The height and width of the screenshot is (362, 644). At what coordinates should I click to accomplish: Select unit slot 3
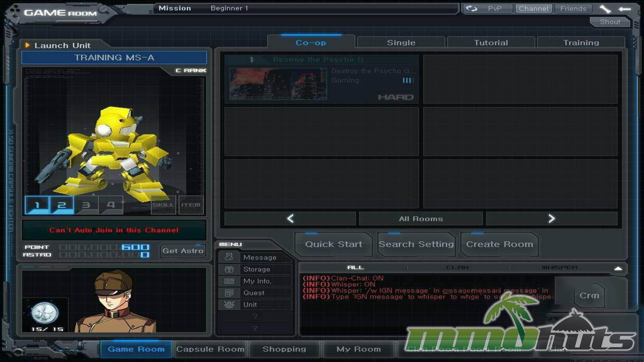click(x=86, y=205)
